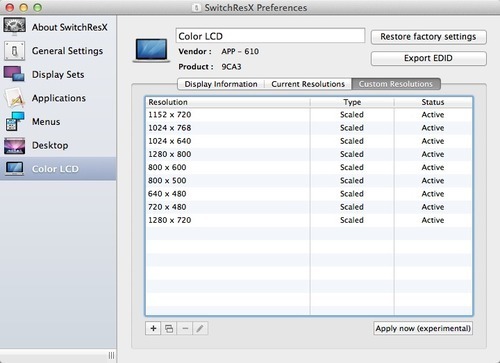Image resolution: width=500 pixels, height=363 pixels.
Task: Select the Custom Resolutions tab
Action: [396, 84]
